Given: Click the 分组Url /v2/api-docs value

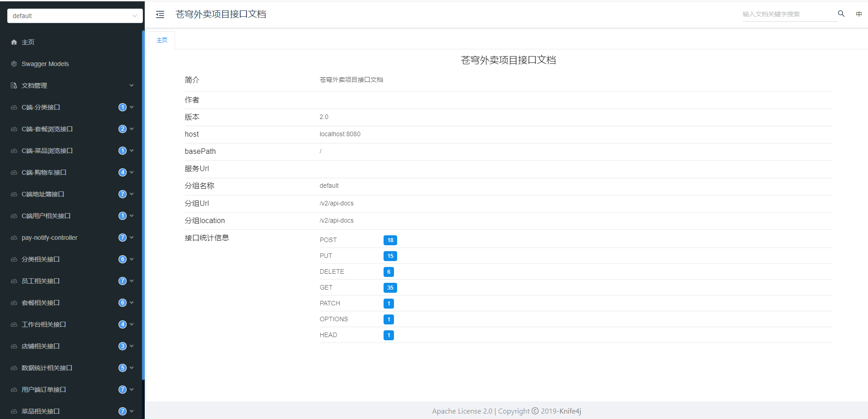Looking at the screenshot, I should click(337, 203).
